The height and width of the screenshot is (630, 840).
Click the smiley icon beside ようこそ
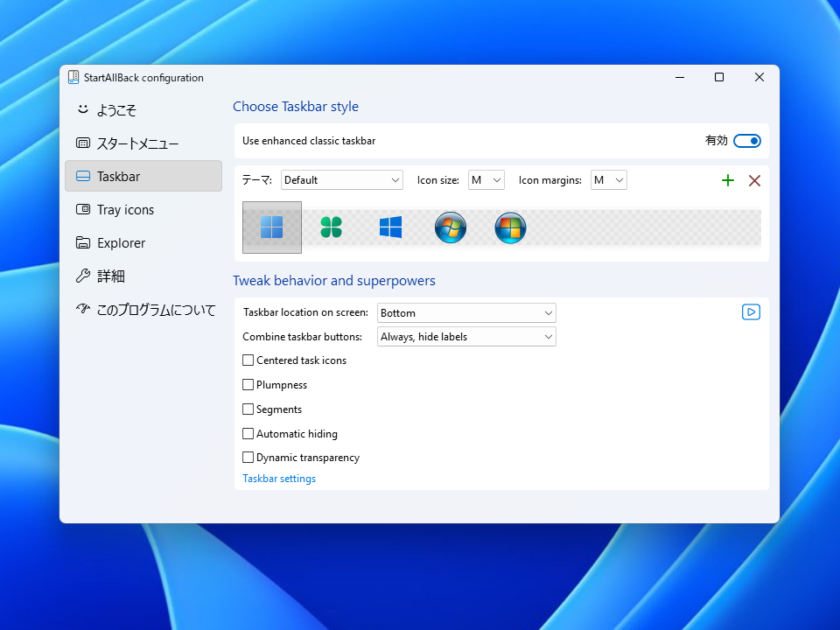tap(82, 109)
